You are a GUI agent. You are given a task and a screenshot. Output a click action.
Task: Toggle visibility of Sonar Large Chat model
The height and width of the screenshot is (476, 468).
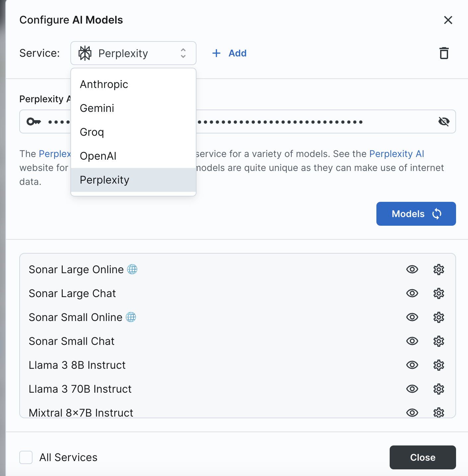pyautogui.click(x=412, y=293)
